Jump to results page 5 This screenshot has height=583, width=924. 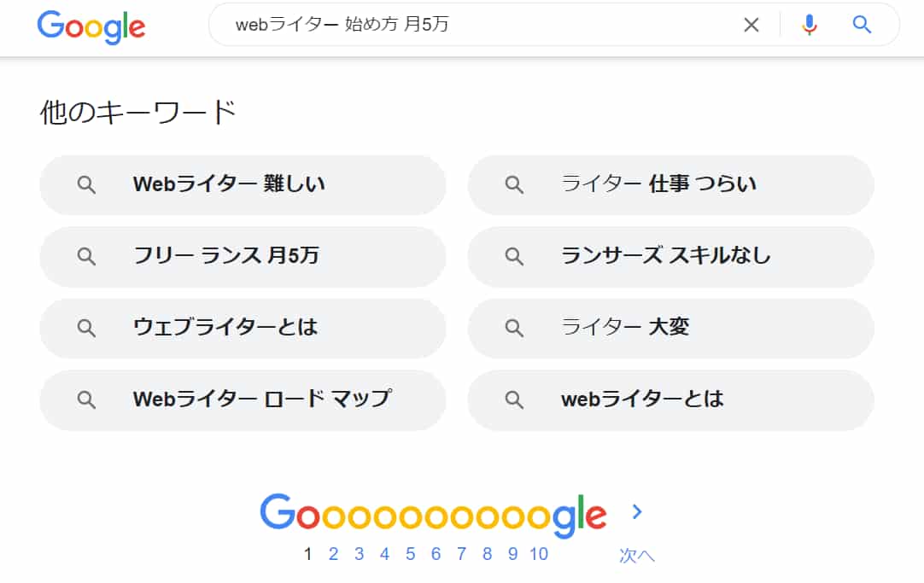point(410,554)
